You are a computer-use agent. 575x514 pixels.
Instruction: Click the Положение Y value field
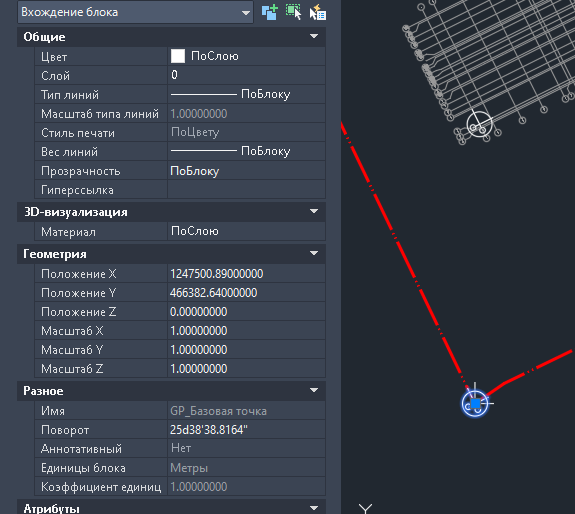(246, 293)
